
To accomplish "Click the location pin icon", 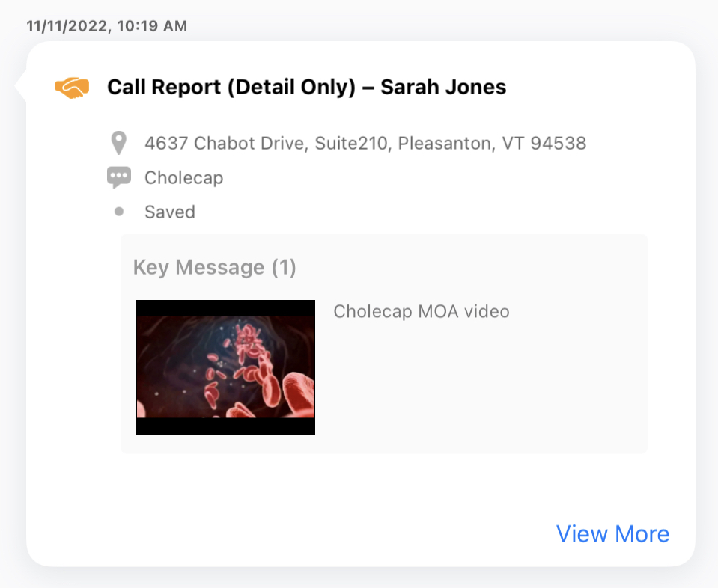I will (x=118, y=142).
